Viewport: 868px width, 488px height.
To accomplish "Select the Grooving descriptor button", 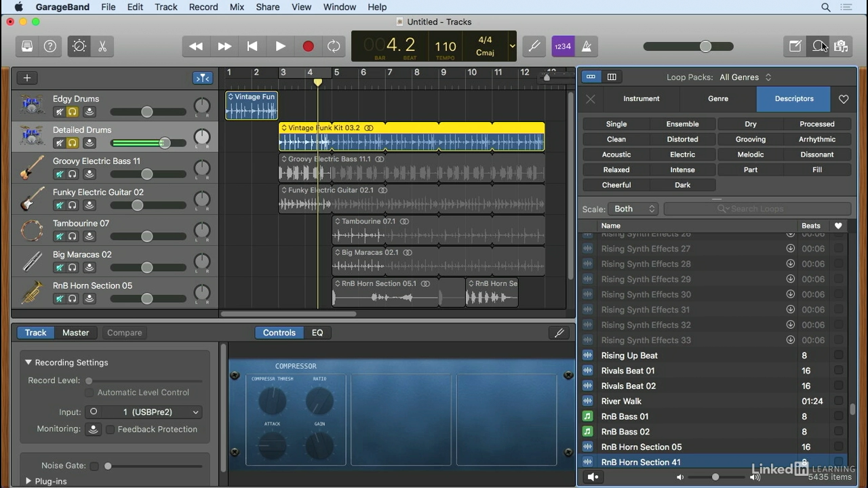I will (751, 139).
